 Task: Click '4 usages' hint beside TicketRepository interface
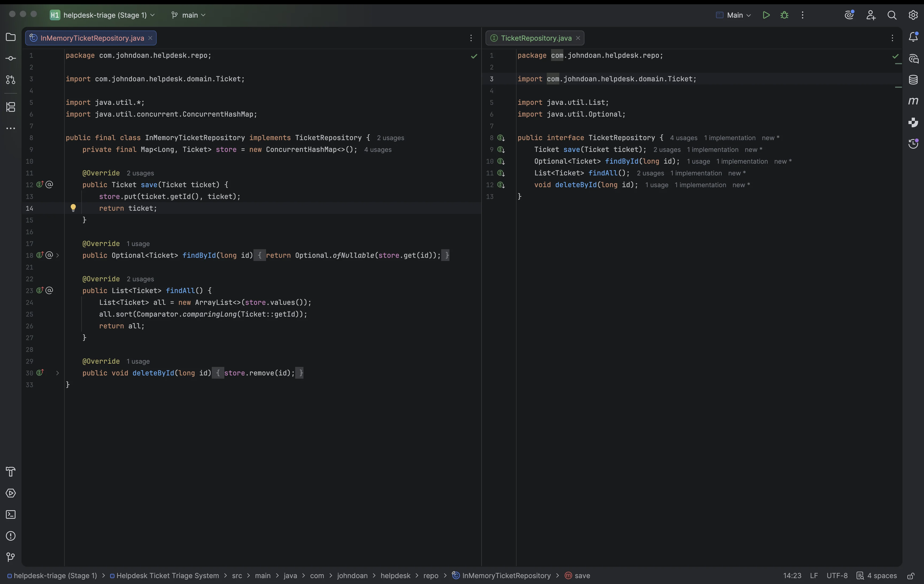(683, 138)
